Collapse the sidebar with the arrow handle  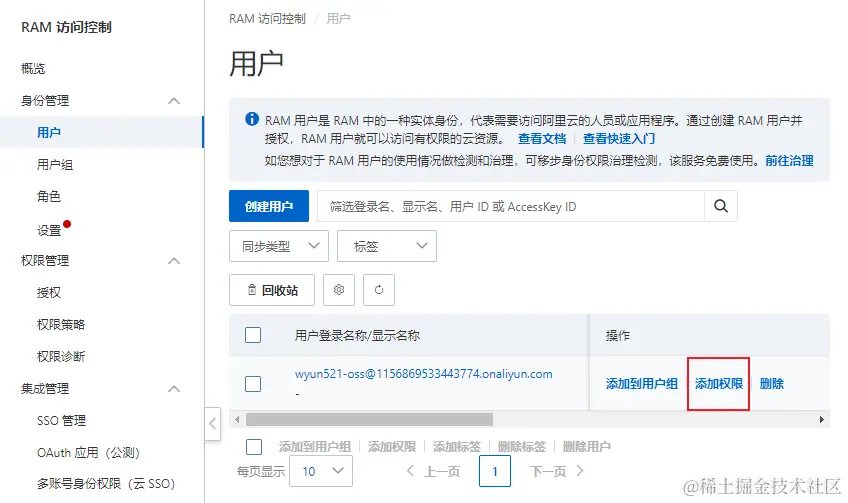pos(213,423)
